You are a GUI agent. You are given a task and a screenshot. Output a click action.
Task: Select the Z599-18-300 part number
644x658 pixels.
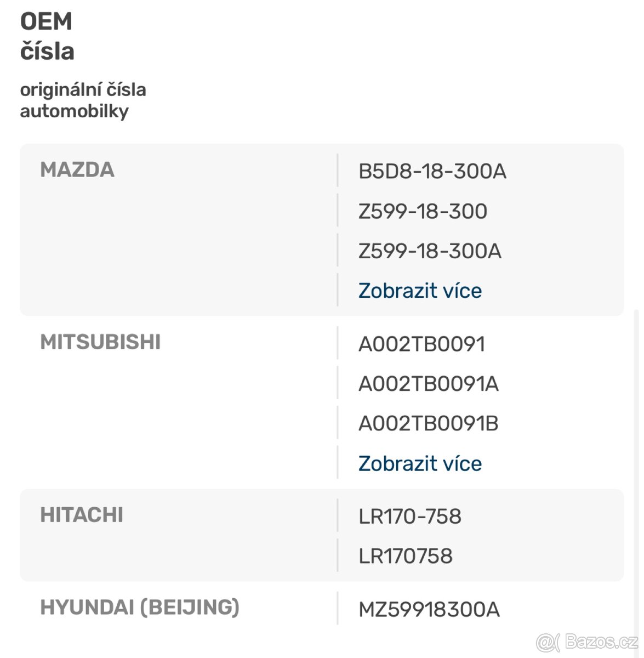pyautogui.click(x=423, y=212)
